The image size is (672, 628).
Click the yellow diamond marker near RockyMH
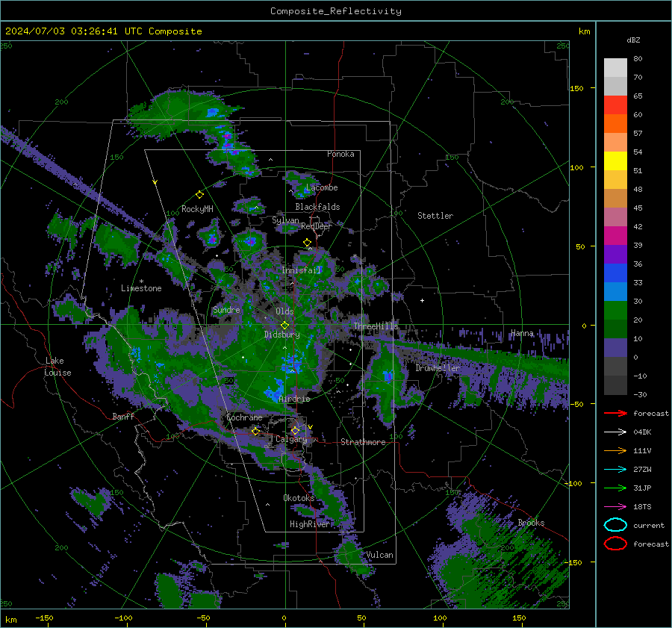pyautogui.click(x=199, y=195)
